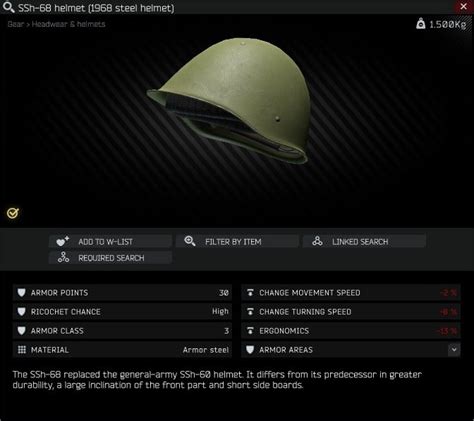The image size is (474, 421).
Task: Click the red ergonomics percentage value
Action: coord(447,331)
